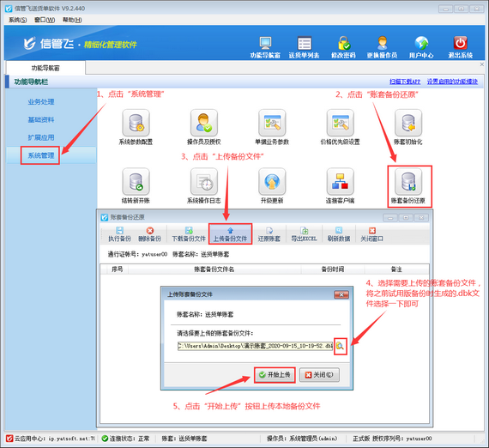Open the 系统(S) menu

(17, 20)
